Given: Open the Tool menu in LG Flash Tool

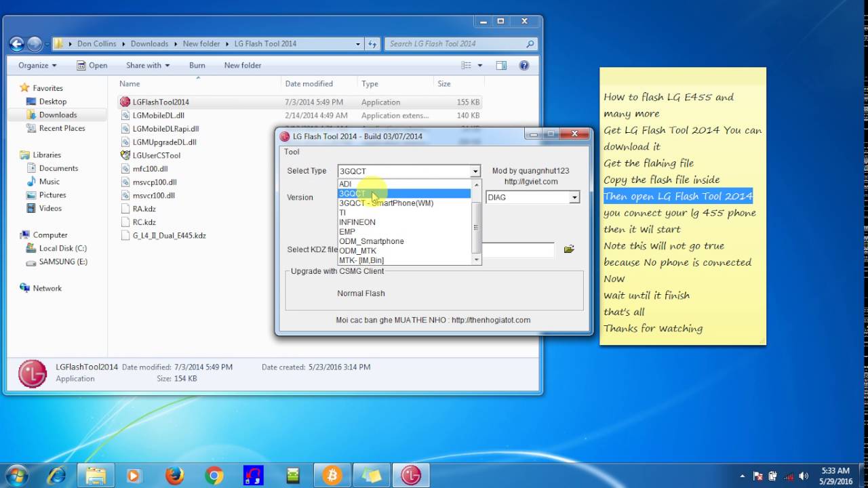Looking at the screenshot, I should coord(292,152).
